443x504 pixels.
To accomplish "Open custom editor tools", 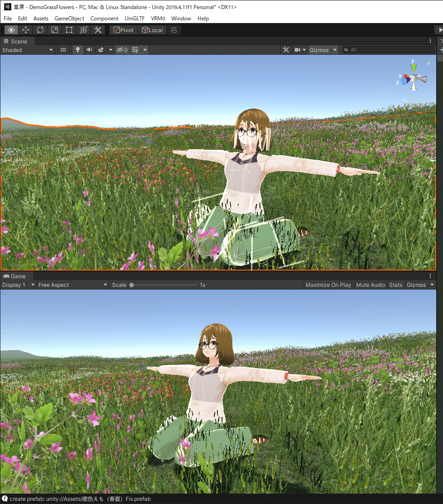I will pos(98,30).
